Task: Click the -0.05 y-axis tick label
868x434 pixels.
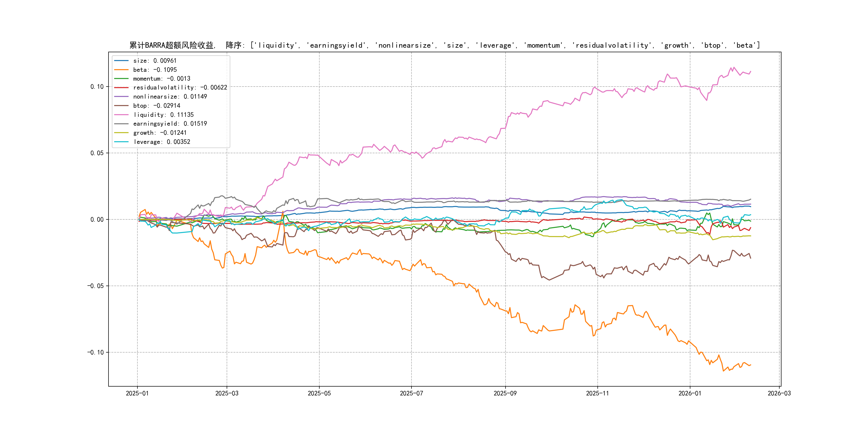Action: pyautogui.click(x=95, y=286)
